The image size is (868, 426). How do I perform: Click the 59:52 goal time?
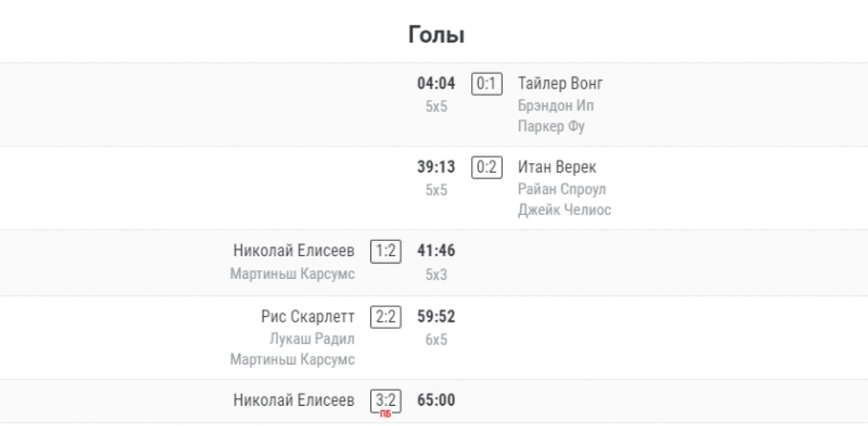click(x=436, y=317)
